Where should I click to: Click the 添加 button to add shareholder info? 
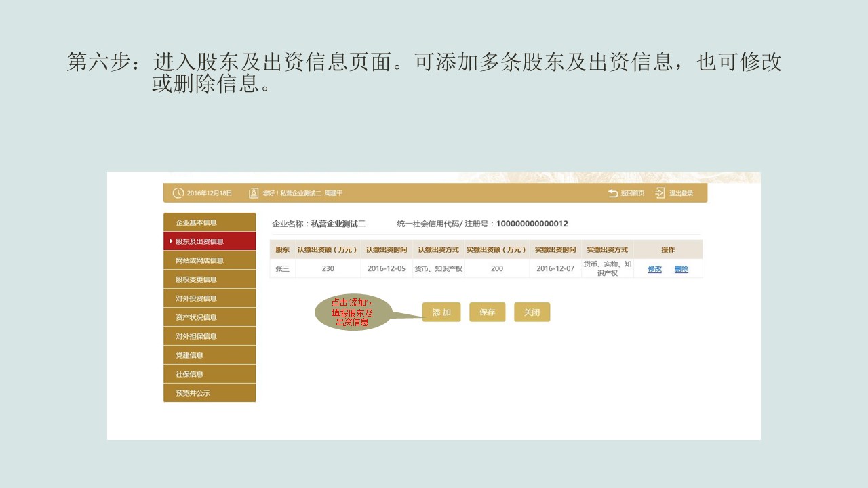coord(441,312)
